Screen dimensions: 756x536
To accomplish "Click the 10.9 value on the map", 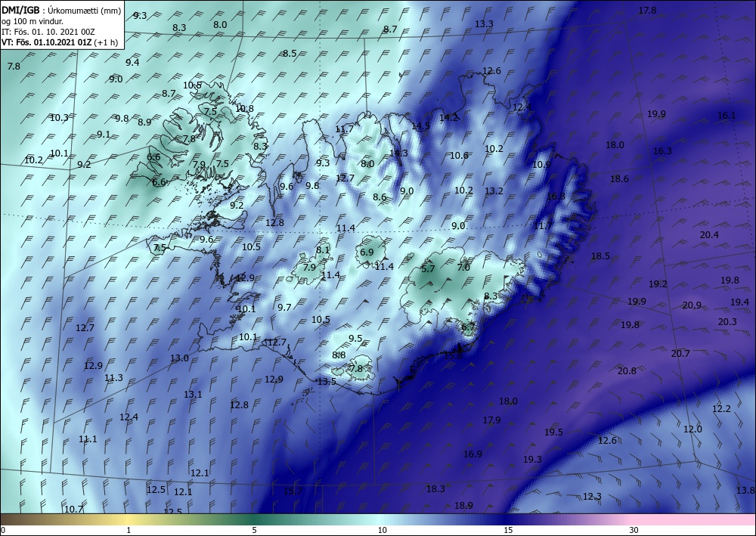I will pos(541,164).
